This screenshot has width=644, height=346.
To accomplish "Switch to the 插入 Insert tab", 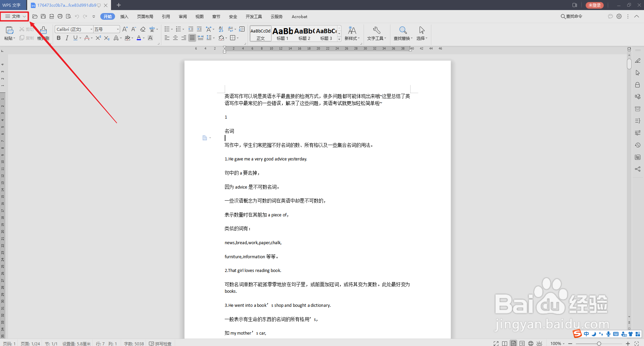I will tap(124, 16).
